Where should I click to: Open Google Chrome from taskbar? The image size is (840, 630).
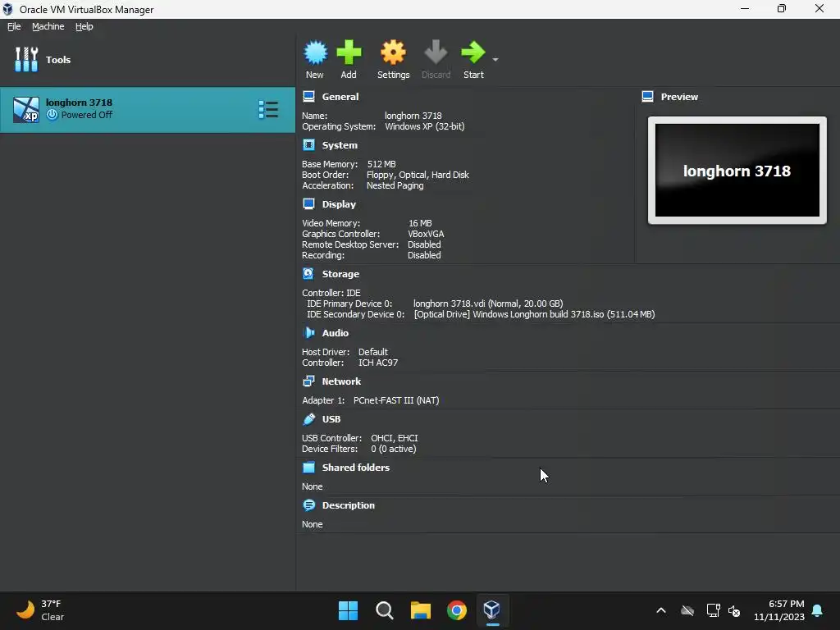tap(457, 610)
